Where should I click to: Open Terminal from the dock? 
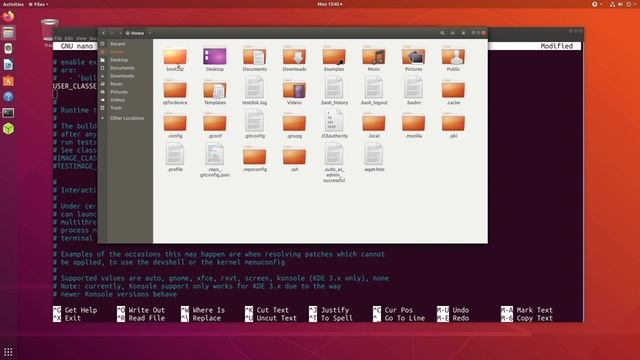click(x=8, y=113)
